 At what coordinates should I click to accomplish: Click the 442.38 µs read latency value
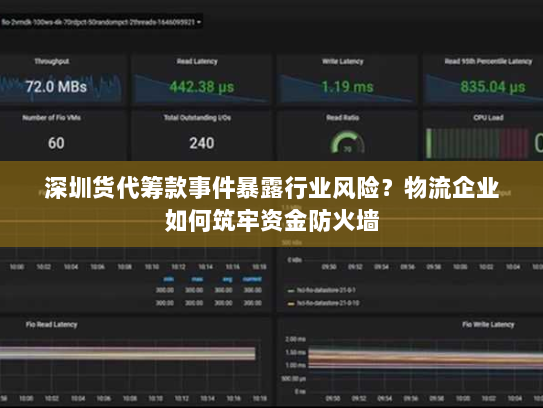click(202, 87)
